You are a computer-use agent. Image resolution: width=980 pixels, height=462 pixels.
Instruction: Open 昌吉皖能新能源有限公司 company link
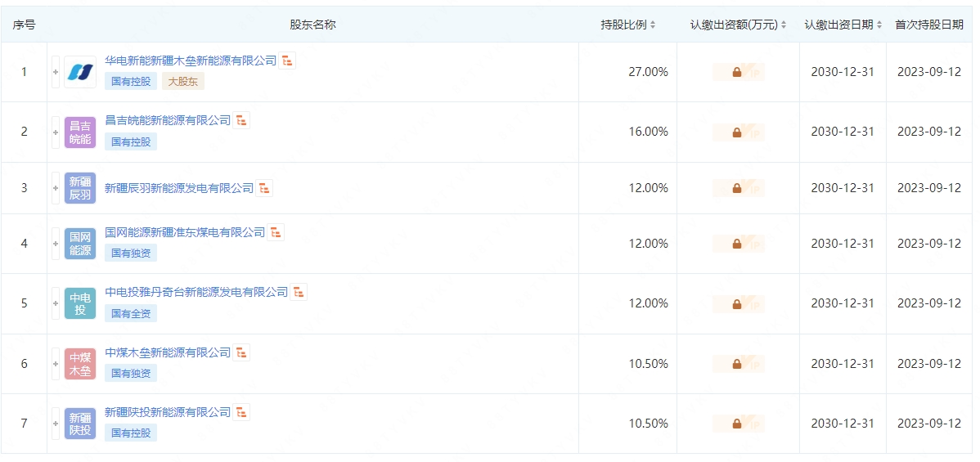click(x=168, y=120)
